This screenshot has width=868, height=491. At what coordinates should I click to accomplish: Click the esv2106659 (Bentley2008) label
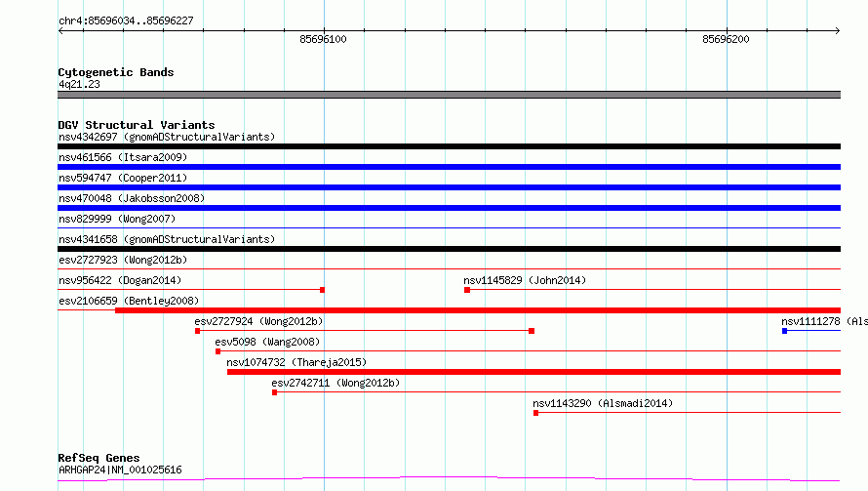[x=129, y=301]
